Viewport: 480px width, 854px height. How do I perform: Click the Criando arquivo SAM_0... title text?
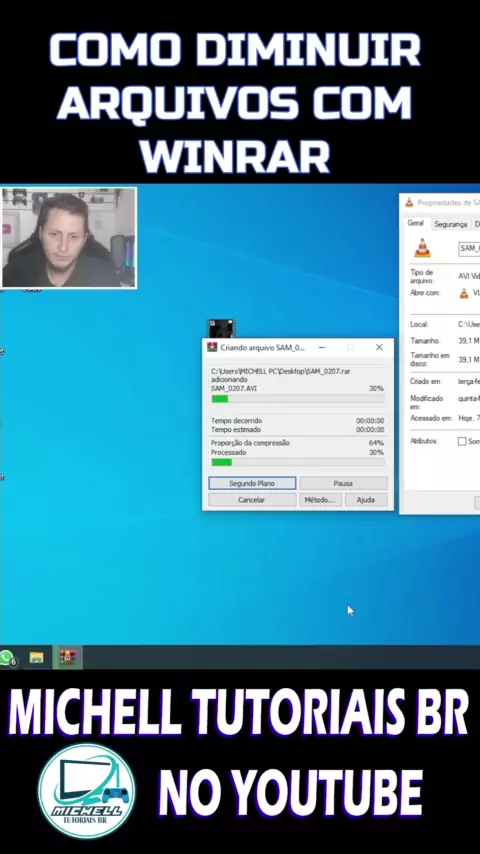pyautogui.click(x=263, y=347)
